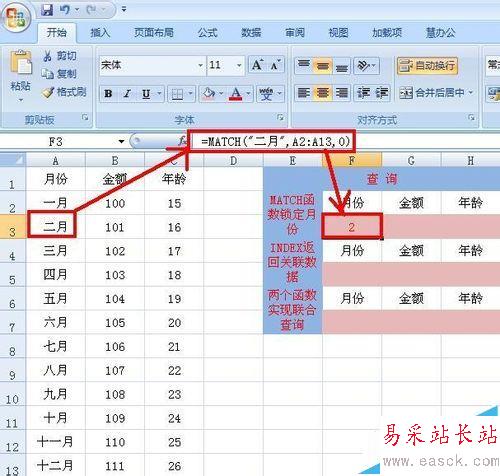Select cell F3 showing 2
500x476 pixels.
click(x=352, y=227)
